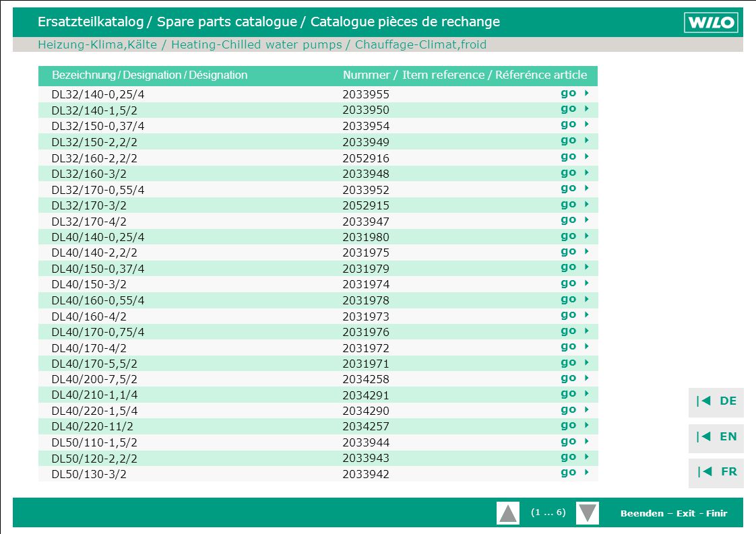Open go link for DL40/200-7,5/2
Viewport: 756px width, 534px height.
(x=575, y=378)
